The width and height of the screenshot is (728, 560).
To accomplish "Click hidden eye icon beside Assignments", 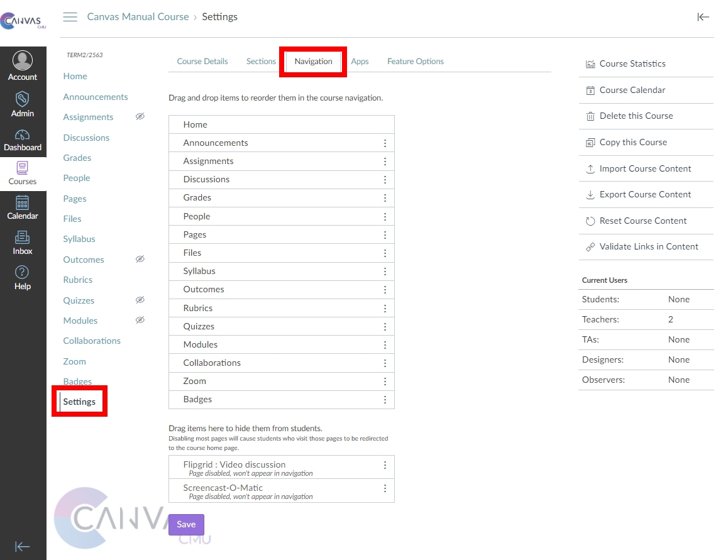I will tap(140, 117).
